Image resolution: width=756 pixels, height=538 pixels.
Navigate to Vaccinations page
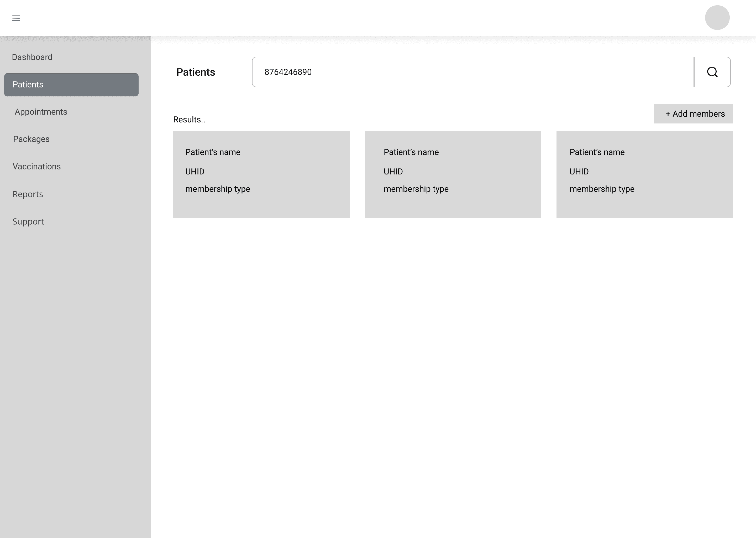[x=36, y=167]
